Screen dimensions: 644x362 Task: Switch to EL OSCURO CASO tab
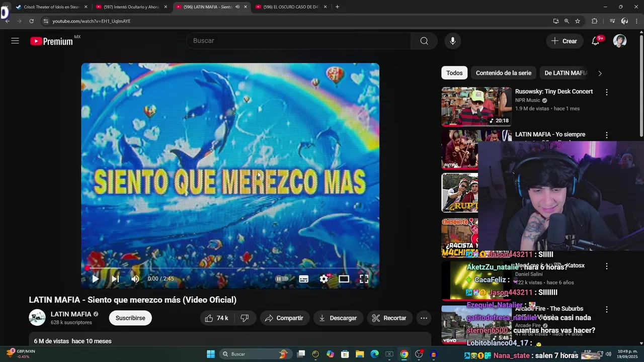[x=291, y=7]
